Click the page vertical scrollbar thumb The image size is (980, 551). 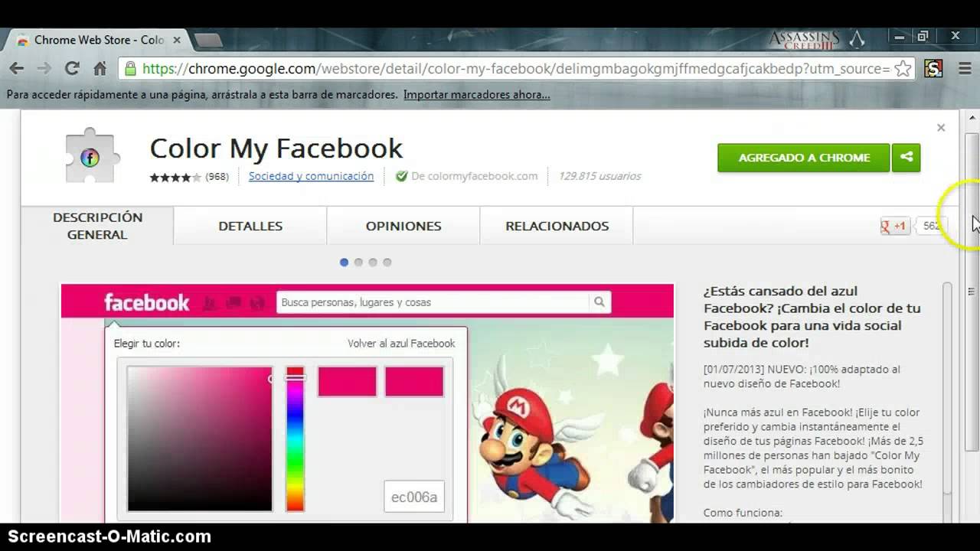coord(972,291)
